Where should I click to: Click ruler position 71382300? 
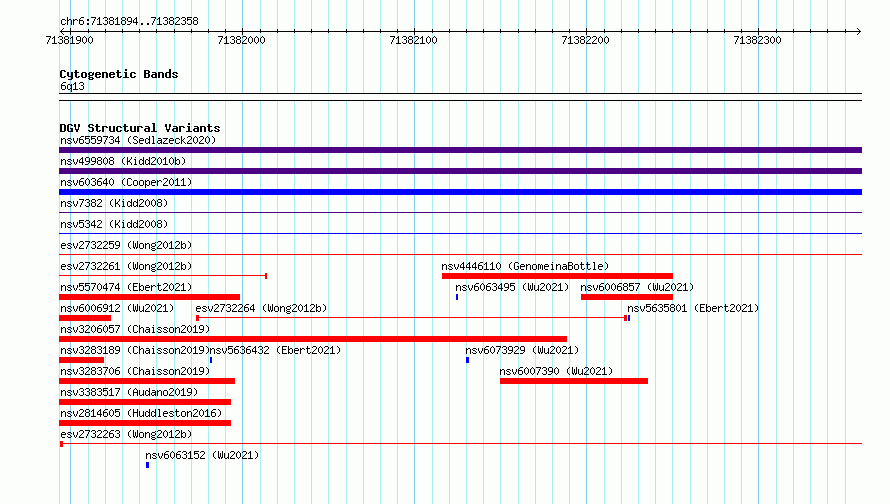(x=757, y=40)
